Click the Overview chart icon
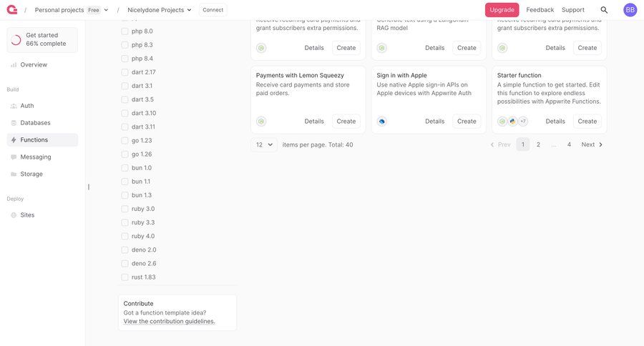Image resolution: width=644 pixels, height=346 pixels. (x=14, y=65)
